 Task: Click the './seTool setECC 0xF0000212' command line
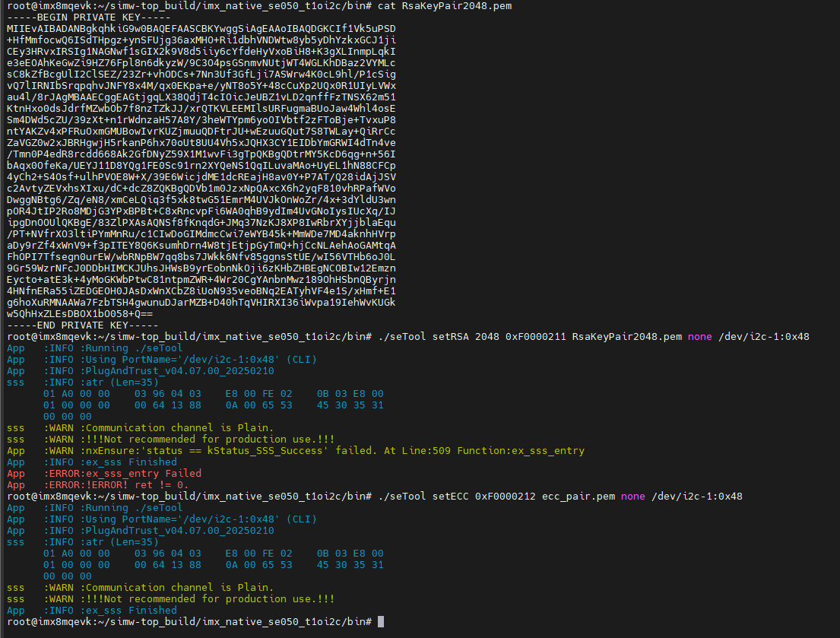tap(560, 496)
